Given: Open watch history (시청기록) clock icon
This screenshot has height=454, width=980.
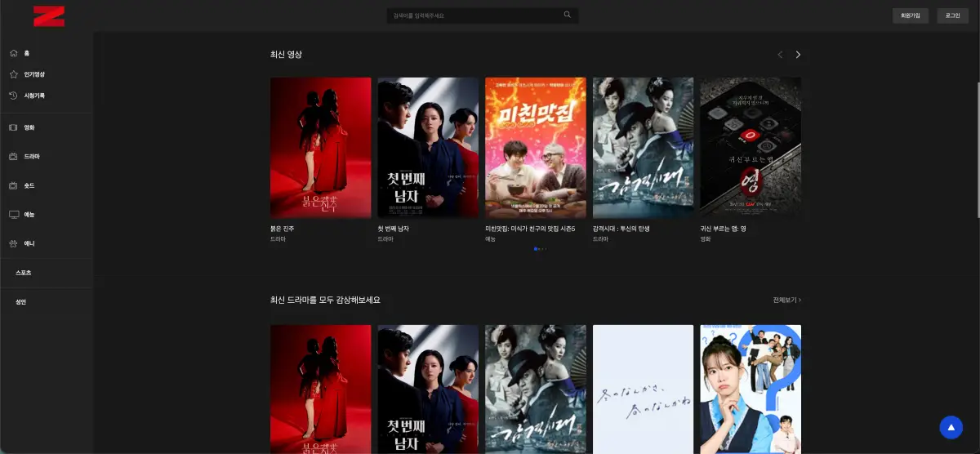Looking at the screenshot, I should (x=14, y=96).
